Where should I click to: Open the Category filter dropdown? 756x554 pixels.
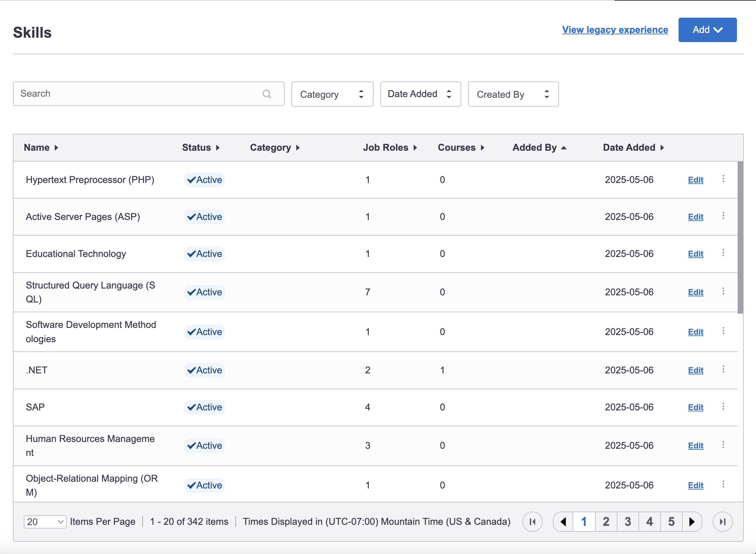tap(332, 94)
